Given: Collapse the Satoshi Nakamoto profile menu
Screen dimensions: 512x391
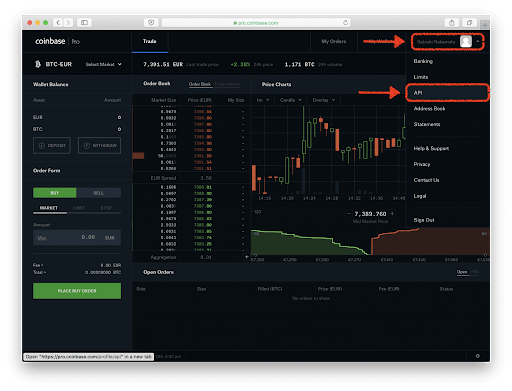Looking at the screenshot, I should pos(478,42).
